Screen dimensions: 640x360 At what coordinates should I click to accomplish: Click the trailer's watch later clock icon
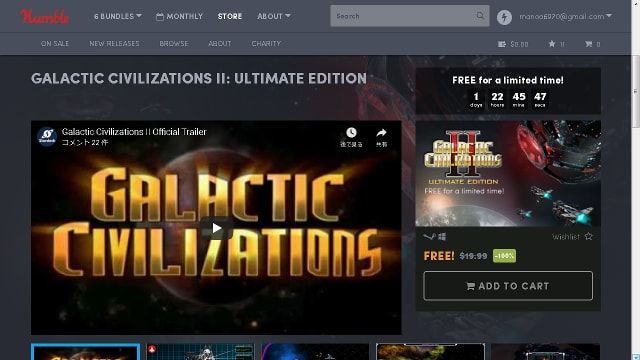coord(351,133)
